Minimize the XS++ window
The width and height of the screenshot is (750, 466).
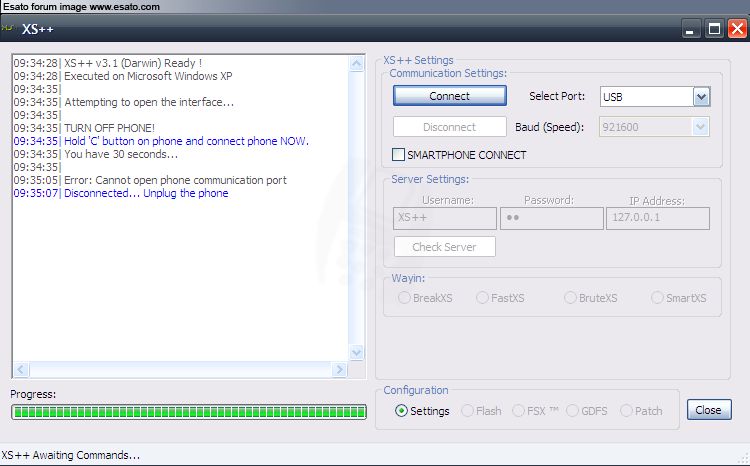tap(691, 29)
